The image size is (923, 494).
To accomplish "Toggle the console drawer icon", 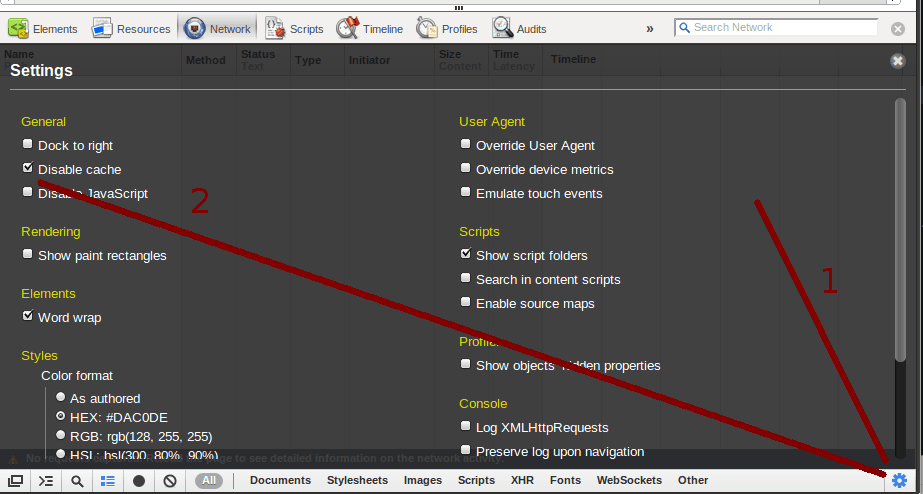I will tap(46, 480).
